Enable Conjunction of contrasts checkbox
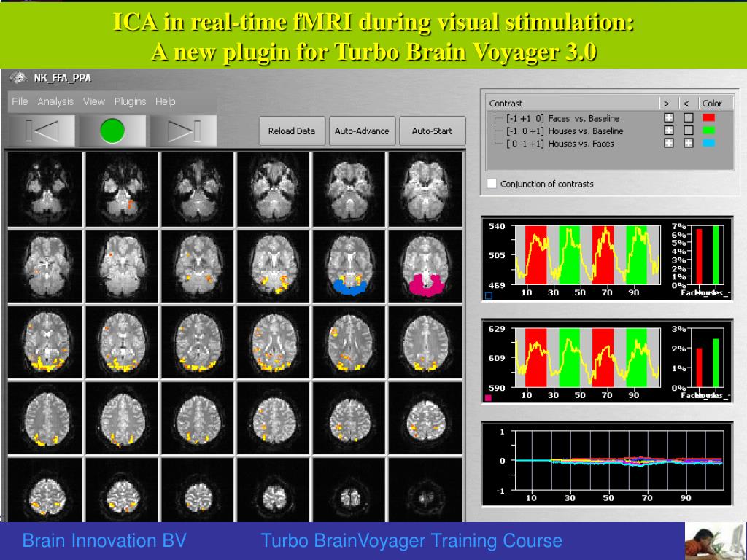The height and width of the screenshot is (560, 747). point(492,184)
